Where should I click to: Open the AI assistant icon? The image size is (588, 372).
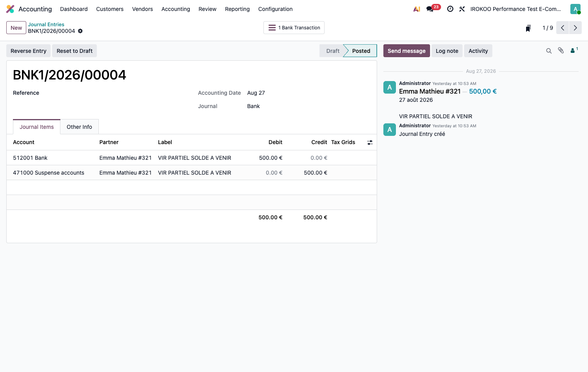pos(417,9)
